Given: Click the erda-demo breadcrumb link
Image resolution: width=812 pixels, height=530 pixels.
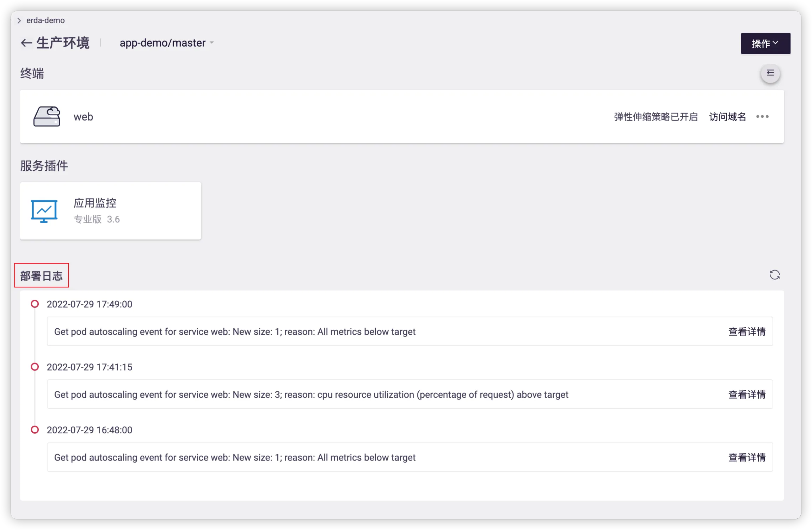Looking at the screenshot, I should (x=45, y=20).
